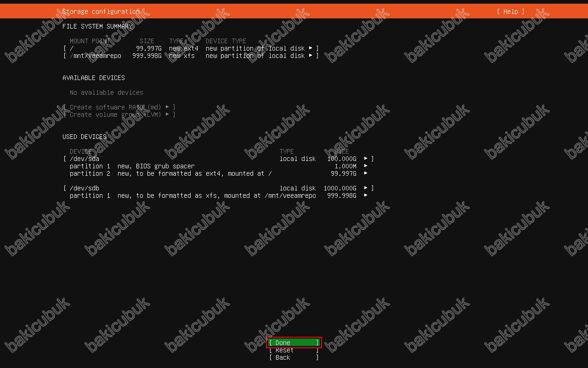Expand the /mnt/veeamrepo mount point arrow
The height and width of the screenshot is (368, 588).
[x=311, y=56]
